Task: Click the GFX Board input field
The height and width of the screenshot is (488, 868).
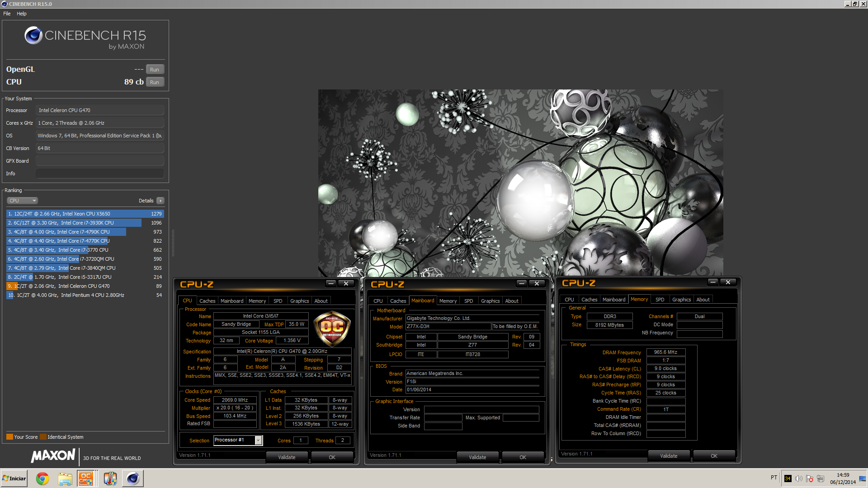Action: point(100,161)
